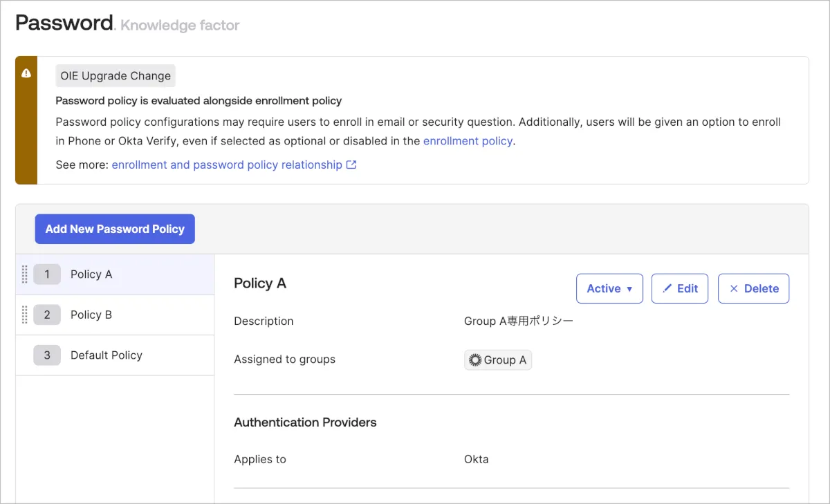Click the X icon on Delete button

[734, 289]
